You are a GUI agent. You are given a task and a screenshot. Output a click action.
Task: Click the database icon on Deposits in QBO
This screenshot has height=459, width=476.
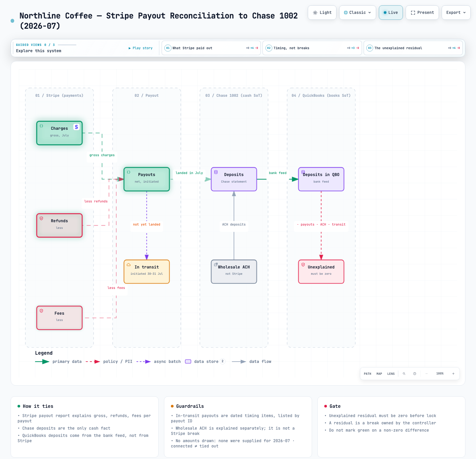[x=303, y=172]
